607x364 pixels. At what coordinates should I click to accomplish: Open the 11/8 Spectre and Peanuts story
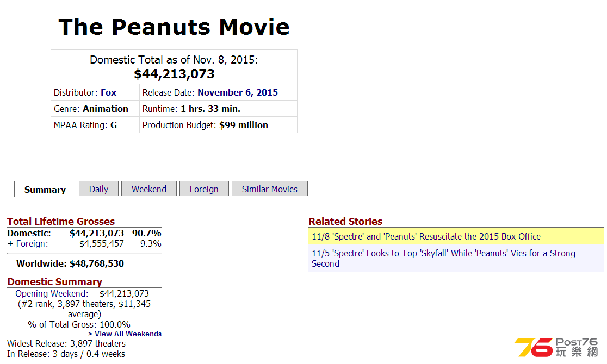point(426,236)
